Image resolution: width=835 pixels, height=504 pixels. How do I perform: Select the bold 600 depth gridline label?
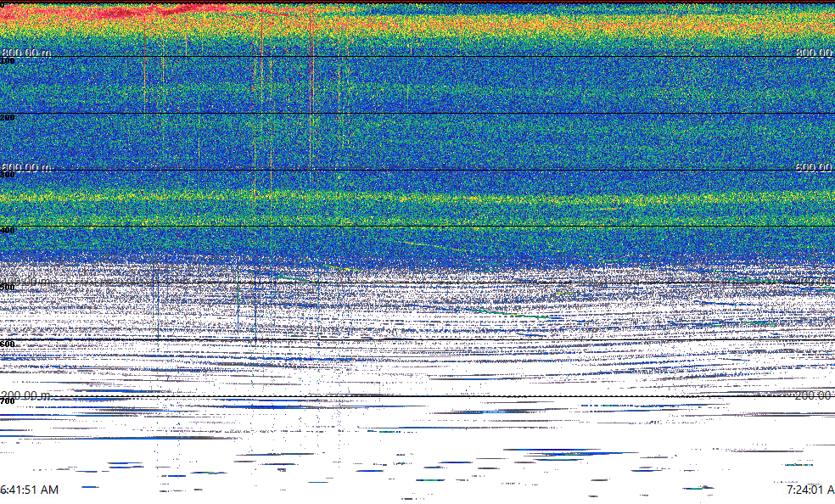click(8, 344)
